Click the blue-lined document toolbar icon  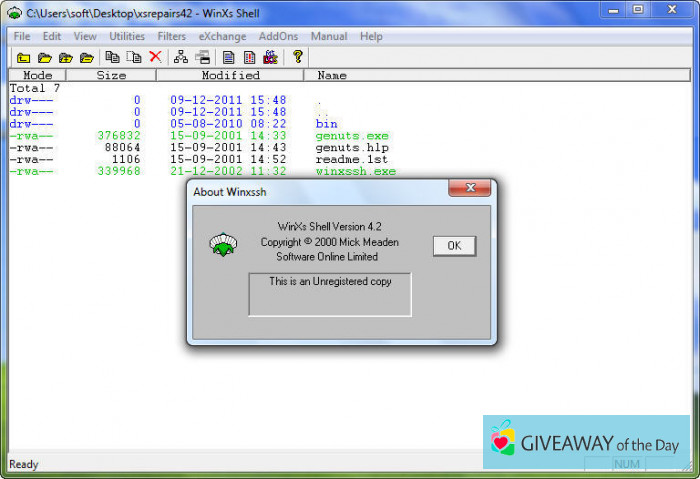click(229, 57)
